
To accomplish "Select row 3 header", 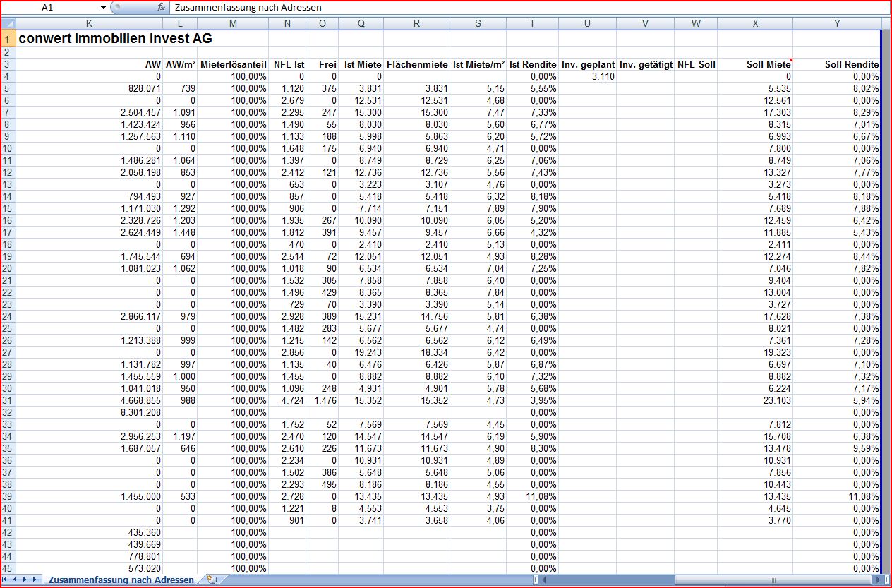I will [x=8, y=64].
